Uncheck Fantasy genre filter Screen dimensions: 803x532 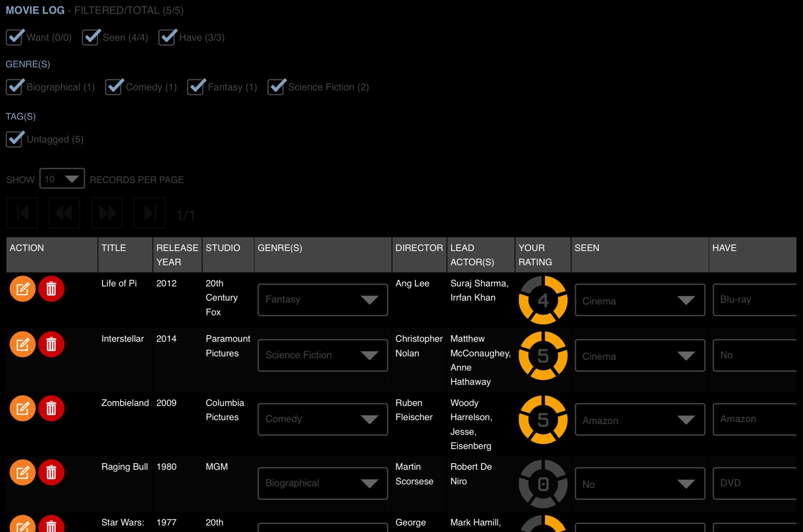(x=196, y=87)
